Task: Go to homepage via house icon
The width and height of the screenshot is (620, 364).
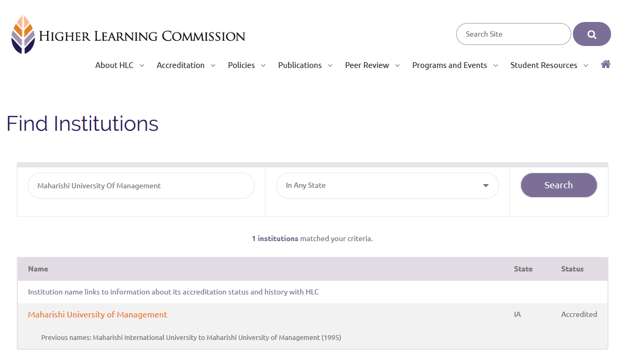Action: [605, 64]
